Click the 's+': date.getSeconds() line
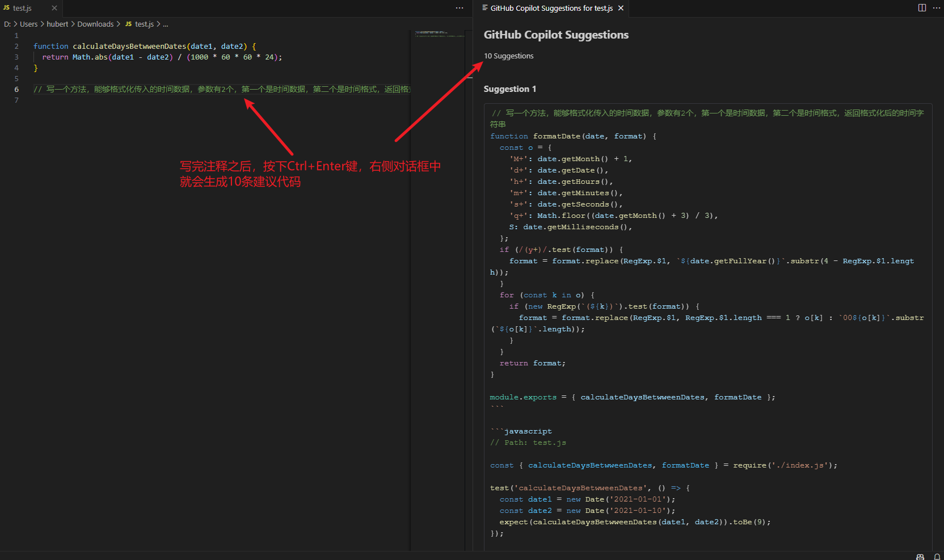Viewport: 944px width, 560px height. [566, 204]
